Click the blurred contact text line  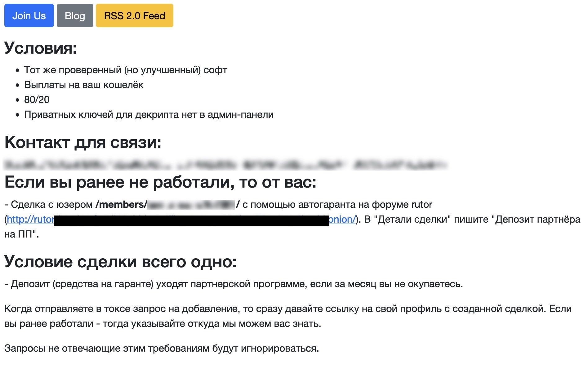225,164
